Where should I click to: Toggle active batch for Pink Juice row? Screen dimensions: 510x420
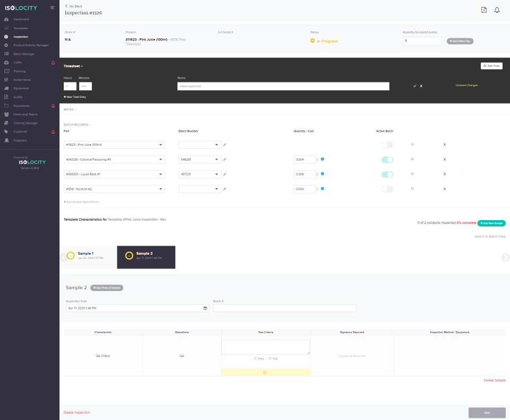tap(387, 145)
